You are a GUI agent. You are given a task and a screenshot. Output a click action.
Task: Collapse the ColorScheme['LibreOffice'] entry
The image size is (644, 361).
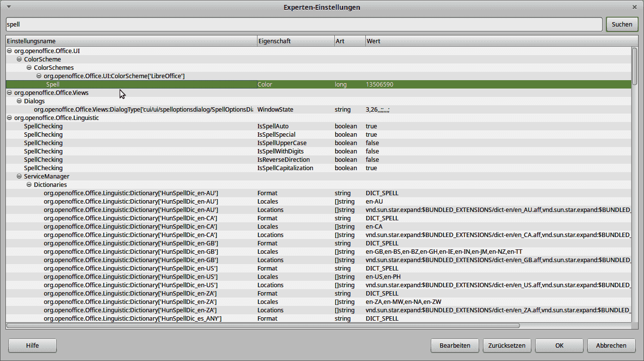[x=38, y=76]
